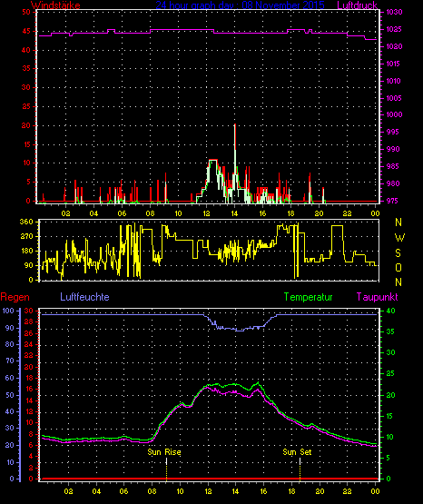Click the 24 hour graph date title
The width and height of the screenshot is (423, 504).
[x=240, y=5]
